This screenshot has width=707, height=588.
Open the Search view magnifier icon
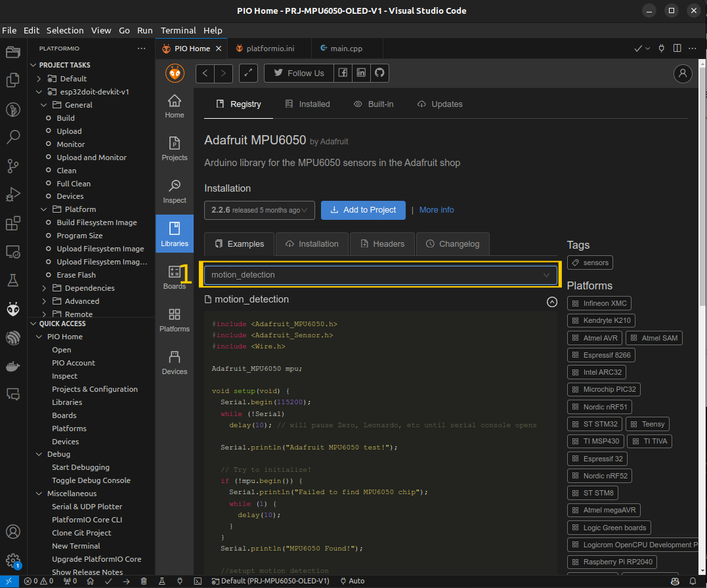tap(13, 137)
